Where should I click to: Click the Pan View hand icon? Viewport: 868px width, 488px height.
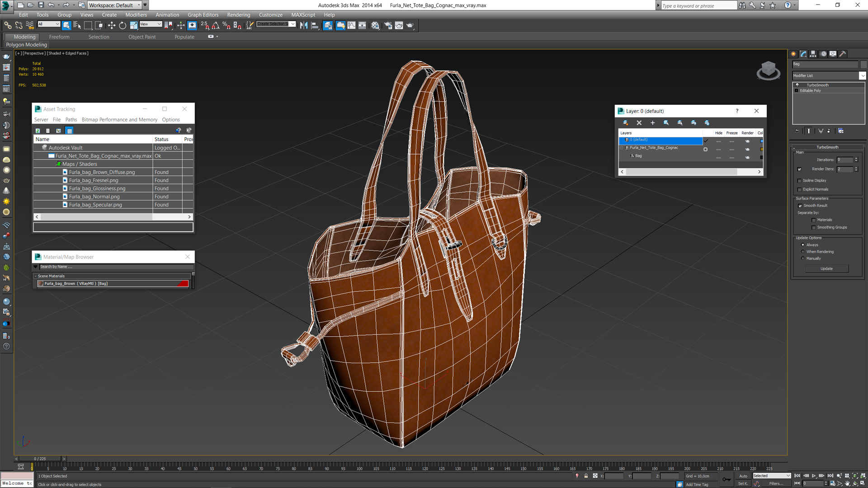pos(847,483)
